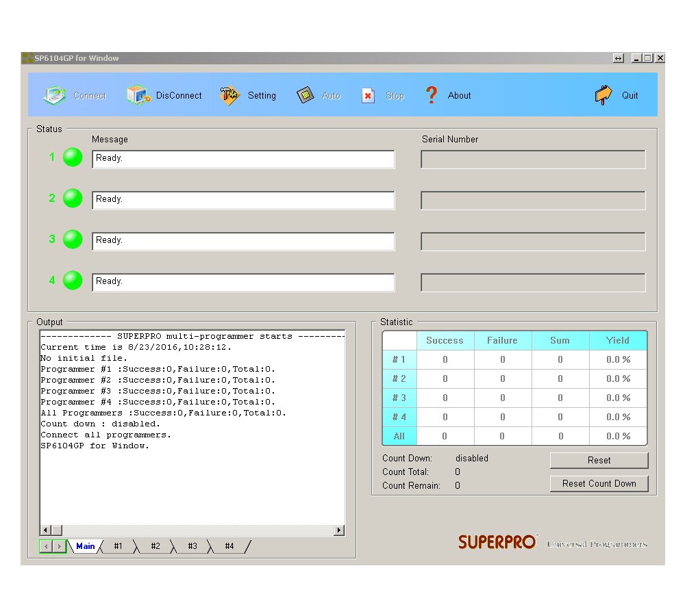Viewport: 685px width, 616px height.
Task: Click the DisConnect icon in toolbar
Action: click(x=138, y=95)
